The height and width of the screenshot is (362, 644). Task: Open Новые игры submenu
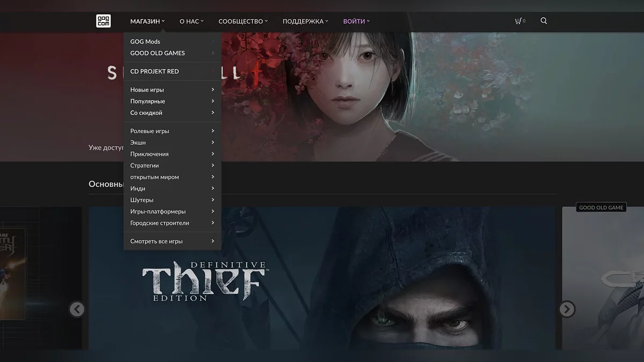pos(172,90)
